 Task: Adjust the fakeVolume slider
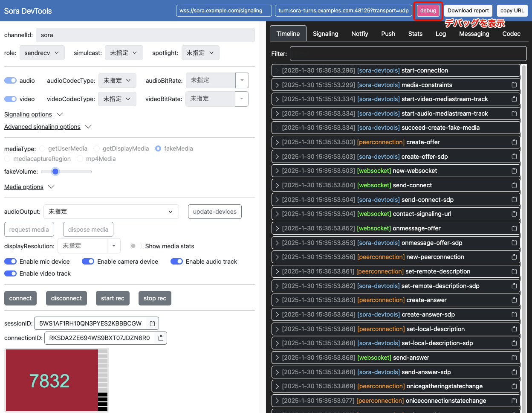[x=55, y=172]
